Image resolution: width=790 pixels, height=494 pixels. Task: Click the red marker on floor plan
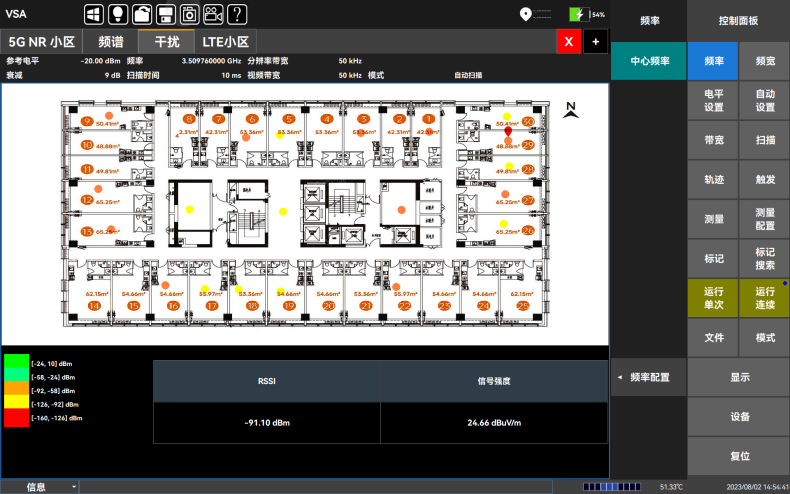click(x=508, y=131)
